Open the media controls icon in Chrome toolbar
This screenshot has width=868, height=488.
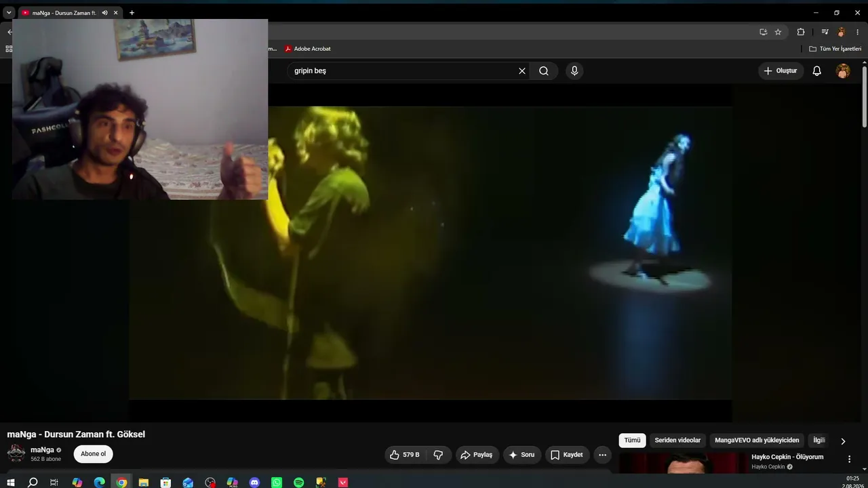[825, 32]
